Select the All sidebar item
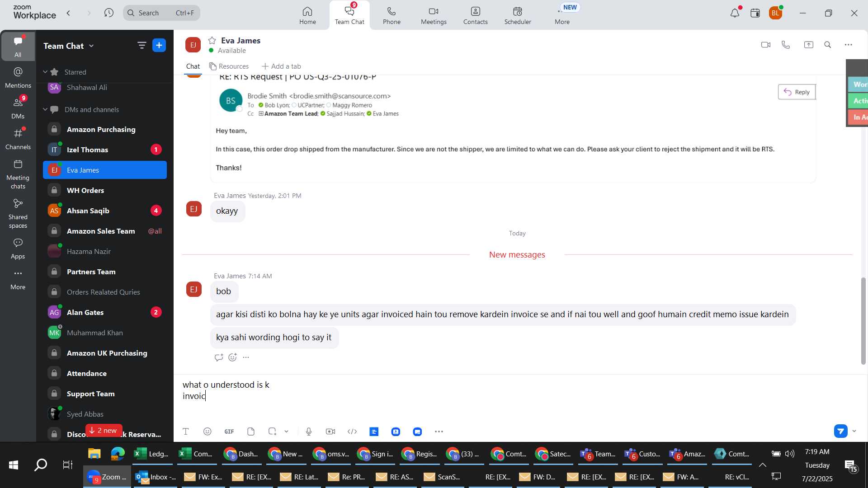 [x=18, y=46]
